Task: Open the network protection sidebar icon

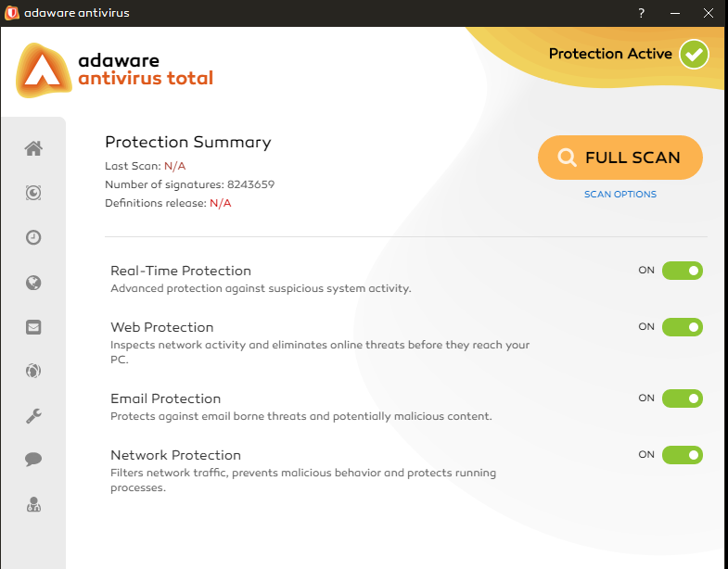Action: (33, 371)
